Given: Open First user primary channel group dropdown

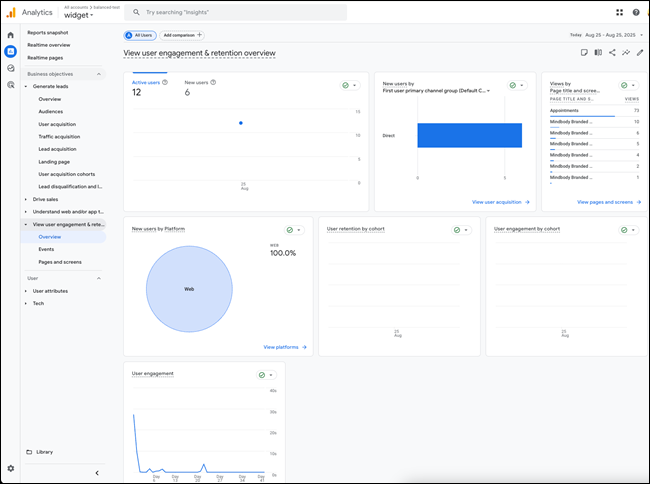Looking at the screenshot, I should click(436, 91).
